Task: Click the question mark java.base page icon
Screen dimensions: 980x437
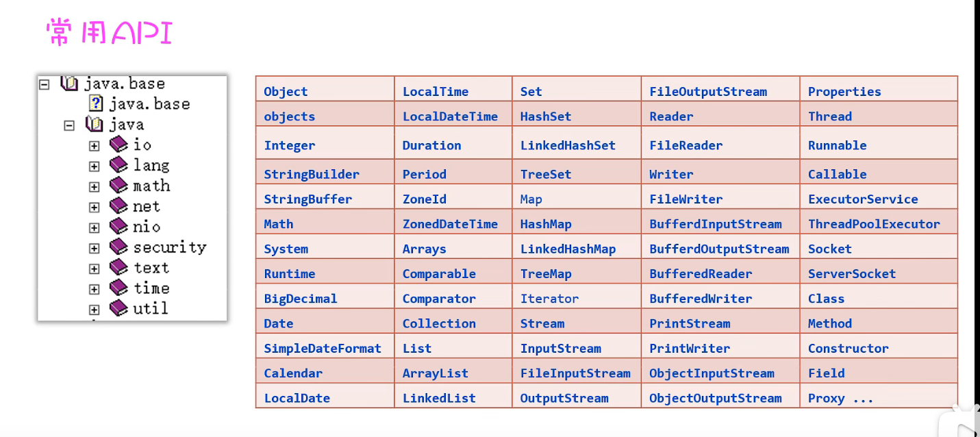Action: pyautogui.click(x=96, y=104)
